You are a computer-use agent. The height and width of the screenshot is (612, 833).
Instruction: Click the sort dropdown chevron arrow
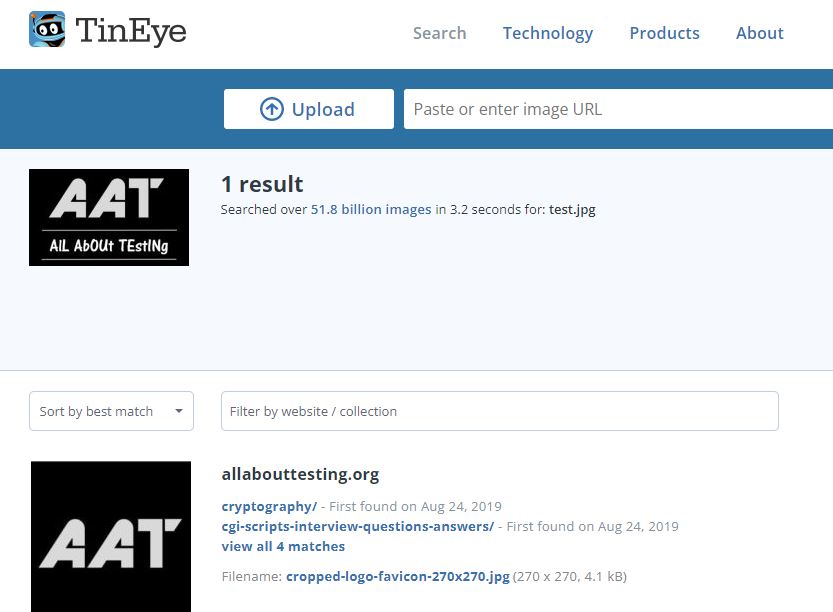[179, 411]
